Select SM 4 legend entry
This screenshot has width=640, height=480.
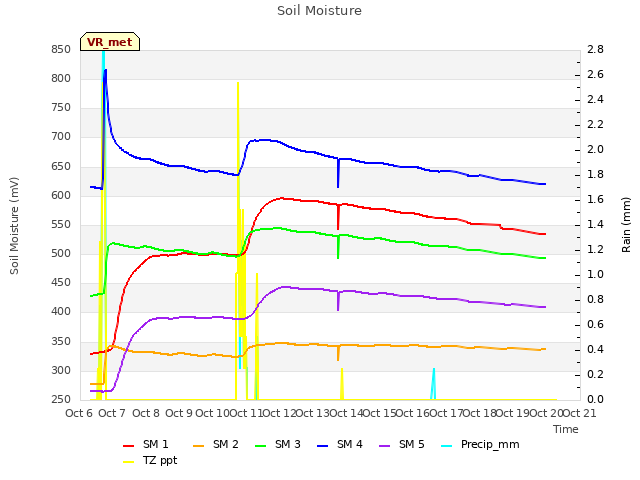(x=340, y=444)
